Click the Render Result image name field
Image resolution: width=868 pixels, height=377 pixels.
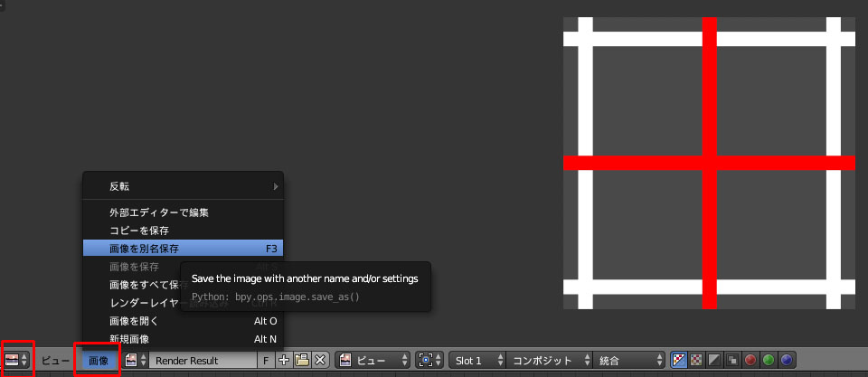(x=203, y=361)
